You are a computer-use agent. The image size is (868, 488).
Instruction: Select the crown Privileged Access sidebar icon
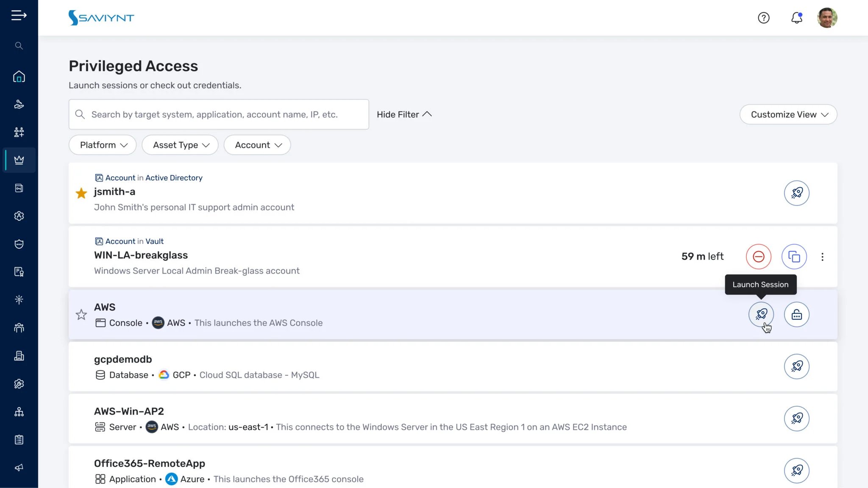[19, 160]
